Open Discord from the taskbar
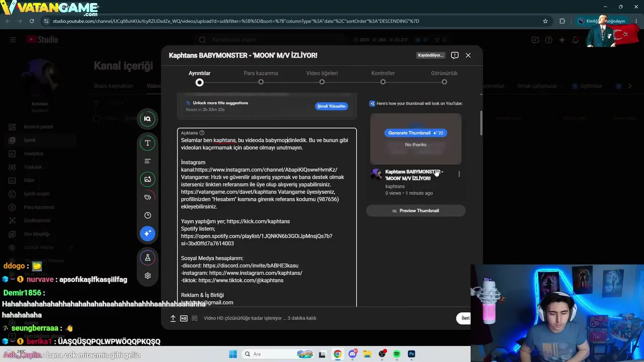The width and height of the screenshot is (644, 362). (x=353, y=354)
